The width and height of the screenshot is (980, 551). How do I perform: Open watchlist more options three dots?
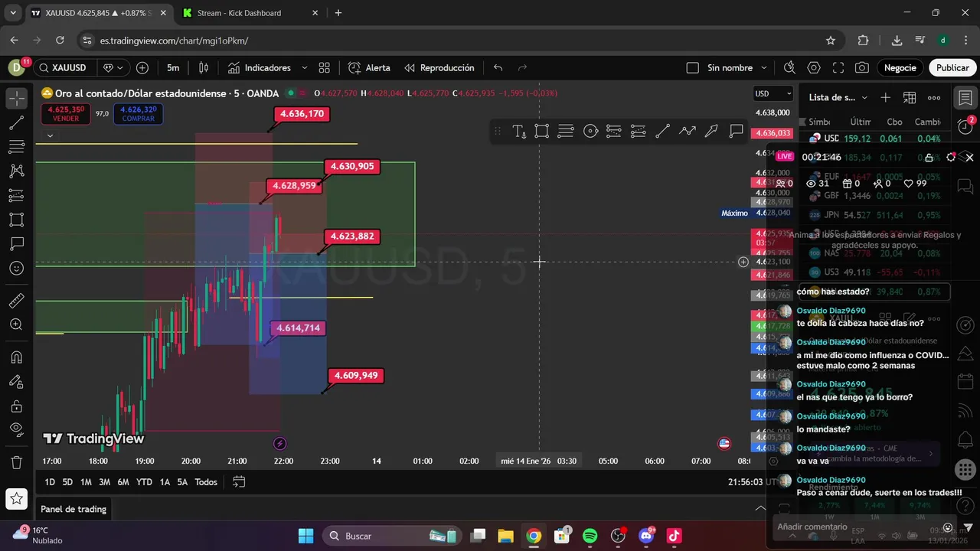(934, 97)
